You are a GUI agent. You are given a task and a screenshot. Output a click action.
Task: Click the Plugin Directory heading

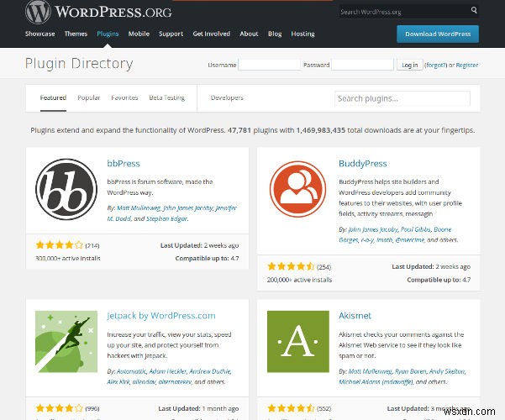[x=79, y=64]
